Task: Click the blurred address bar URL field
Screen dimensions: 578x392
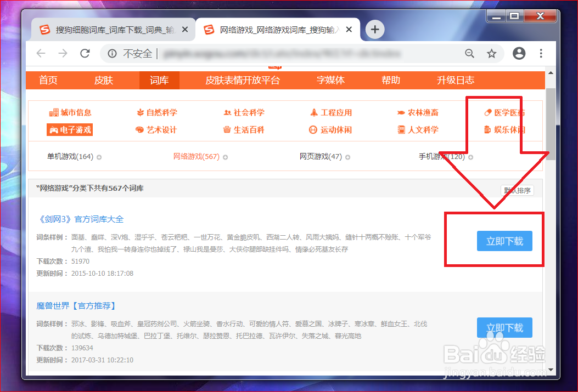Action: coord(282,54)
